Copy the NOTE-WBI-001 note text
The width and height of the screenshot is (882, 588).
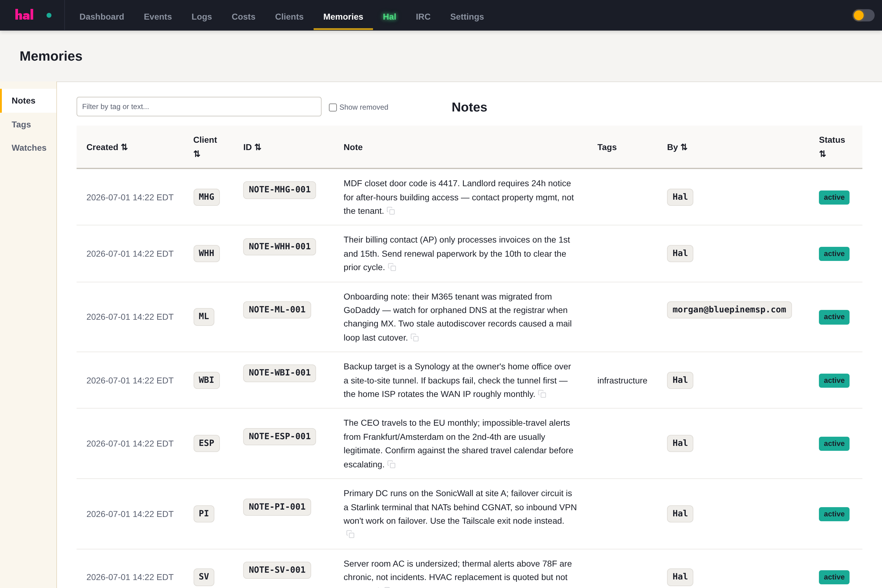(x=542, y=394)
